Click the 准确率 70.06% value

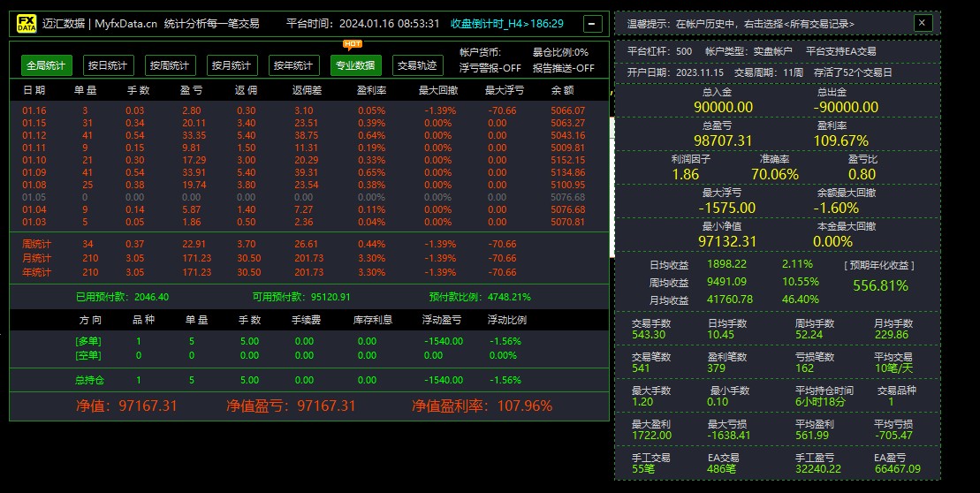[775, 174]
